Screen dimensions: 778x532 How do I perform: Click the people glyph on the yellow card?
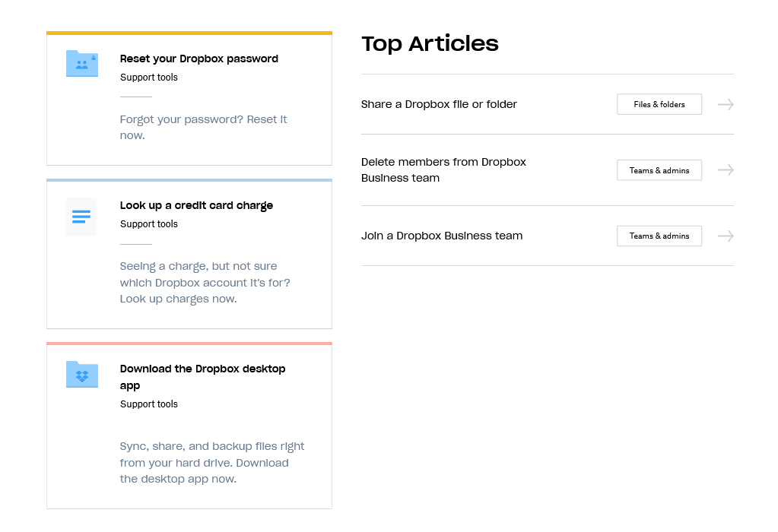(x=81, y=64)
